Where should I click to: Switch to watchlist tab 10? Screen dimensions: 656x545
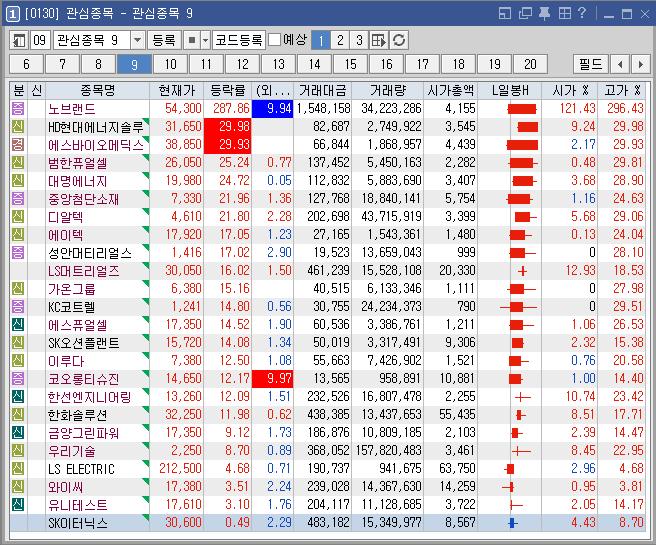click(170, 64)
